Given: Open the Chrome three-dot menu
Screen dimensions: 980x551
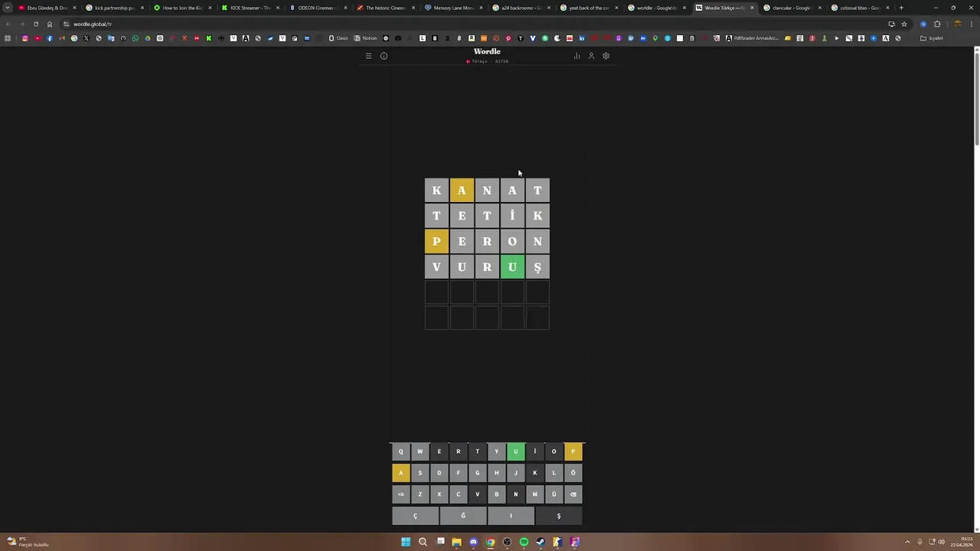Looking at the screenshot, I should [x=972, y=24].
